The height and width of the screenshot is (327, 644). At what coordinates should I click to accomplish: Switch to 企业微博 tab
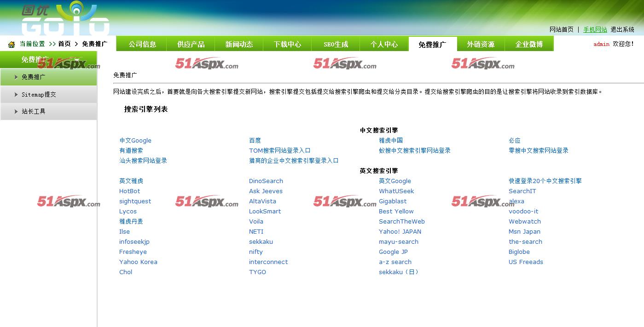pyautogui.click(x=529, y=44)
